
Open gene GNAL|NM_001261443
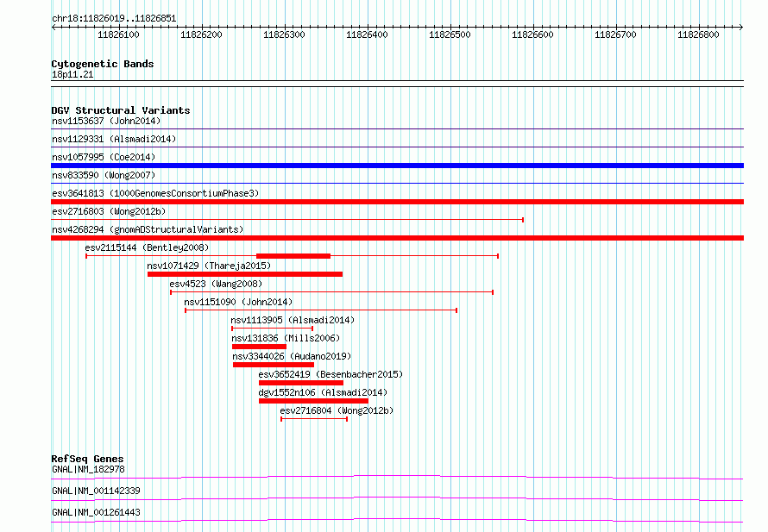96,512
